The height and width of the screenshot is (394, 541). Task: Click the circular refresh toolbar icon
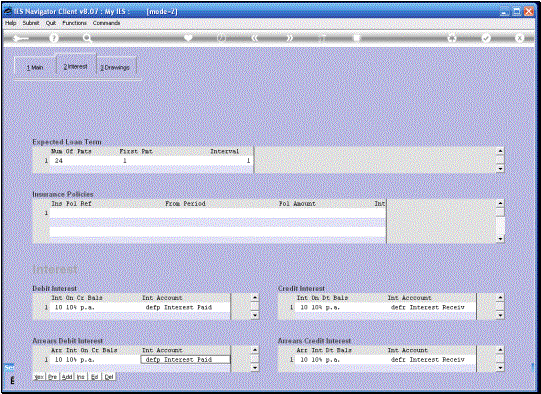point(221,38)
